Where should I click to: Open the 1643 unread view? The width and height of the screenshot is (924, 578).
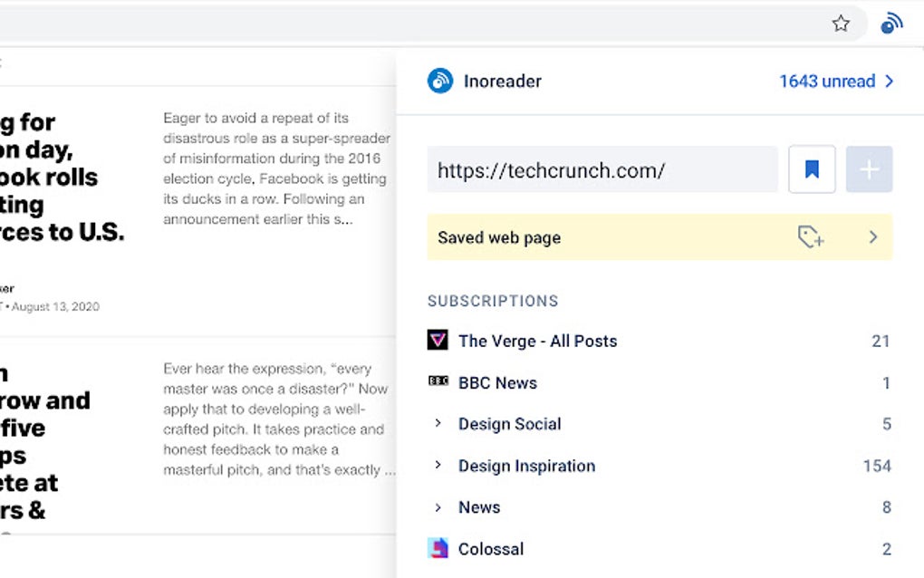click(827, 81)
